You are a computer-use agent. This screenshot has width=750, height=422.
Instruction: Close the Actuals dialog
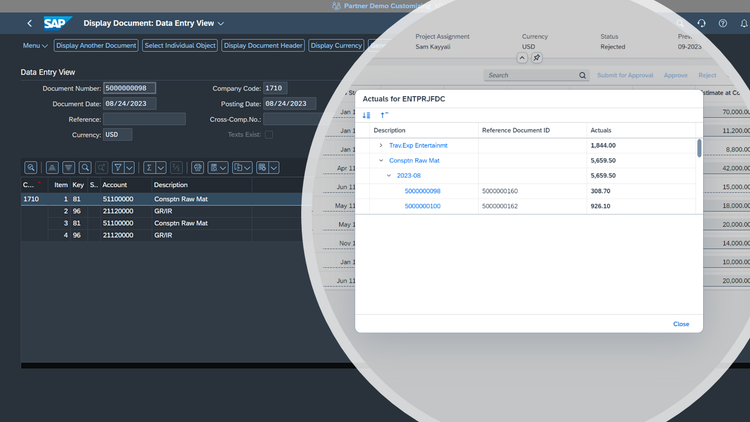tap(681, 324)
